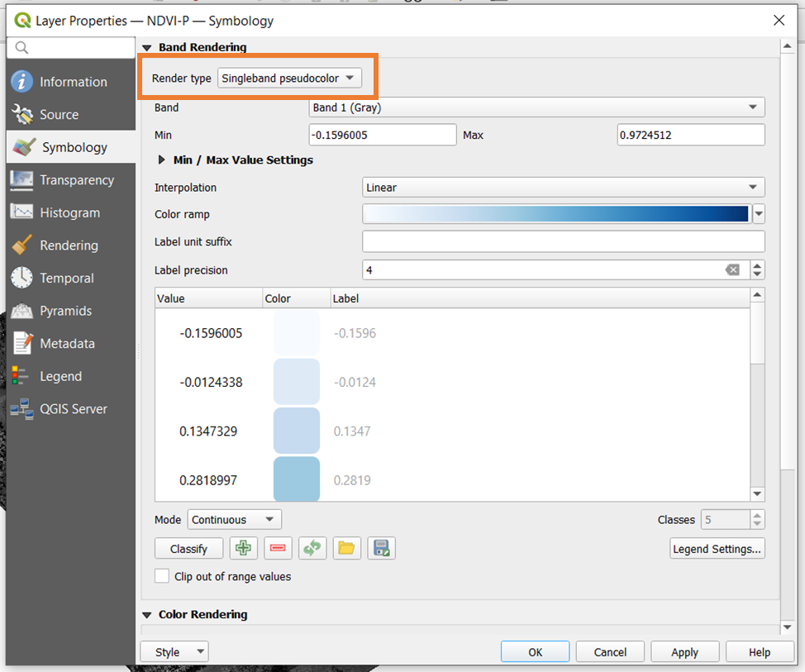Select the label cell -0.0124
This screenshot has height=672, width=805.
point(355,383)
